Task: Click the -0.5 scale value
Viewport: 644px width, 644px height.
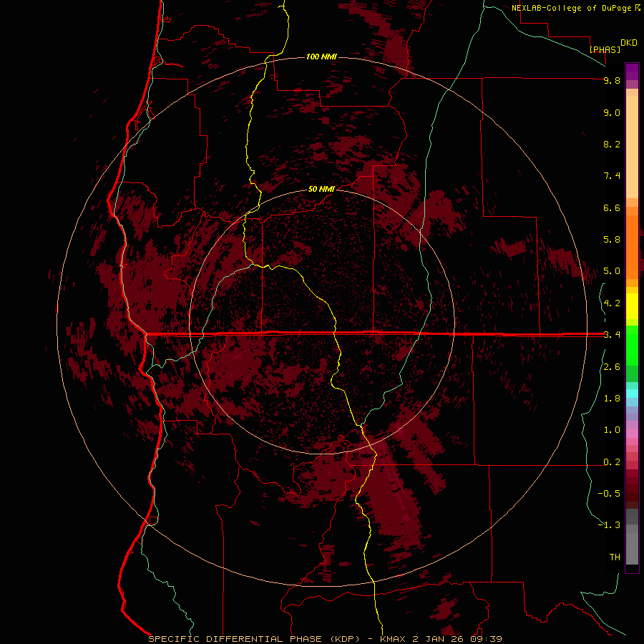Action: point(609,494)
